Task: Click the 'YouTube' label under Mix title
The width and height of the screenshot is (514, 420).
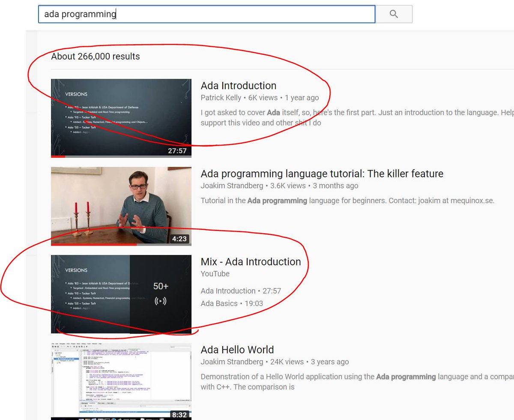Action: (215, 274)
